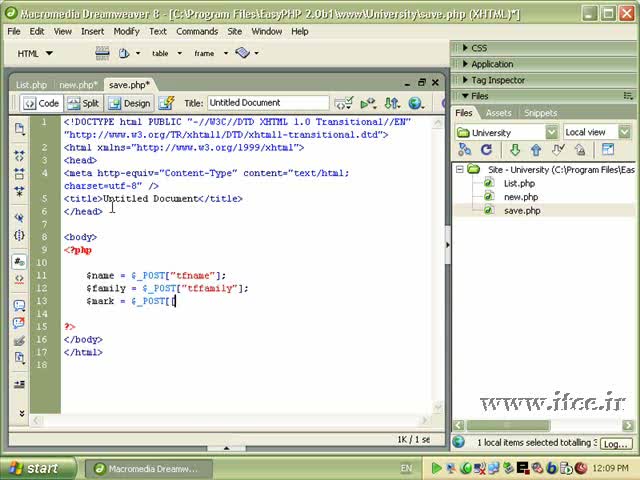This screenshot has height=480, width=640.
Task: Click the Collapse Full Tag icon
Action: tap(19, 156)
